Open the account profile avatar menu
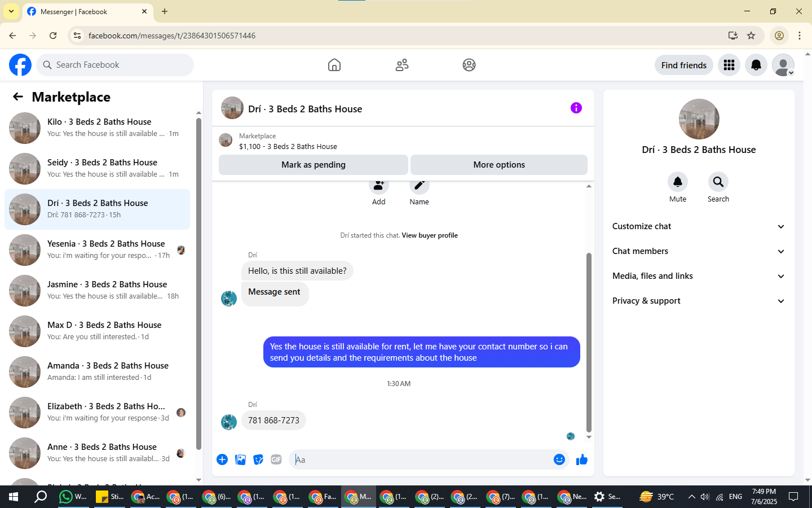The height and width of the screenshot is (508, 812). tap(783, 65)
